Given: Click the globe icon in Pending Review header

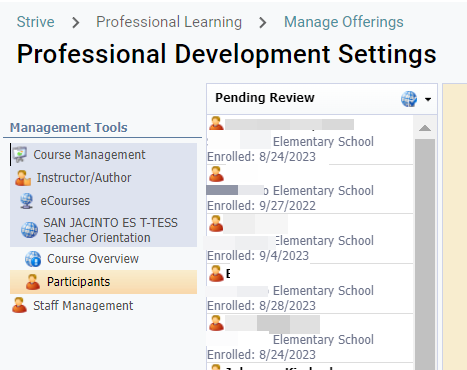Looking at the screenshot, I should tap(409, 99).
